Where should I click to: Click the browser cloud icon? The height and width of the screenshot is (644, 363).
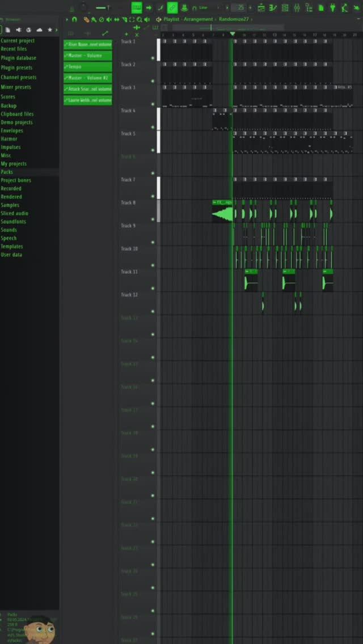(40, 30)
